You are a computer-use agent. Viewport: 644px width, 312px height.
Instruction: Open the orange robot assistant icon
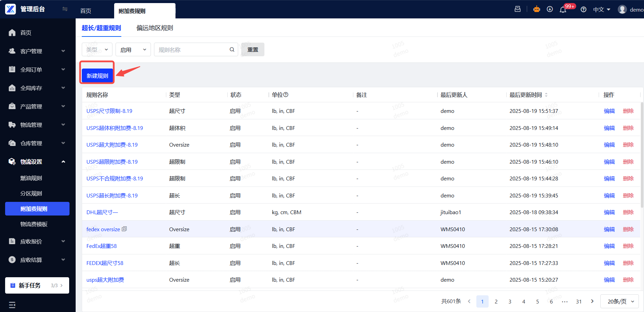[537, 9]
